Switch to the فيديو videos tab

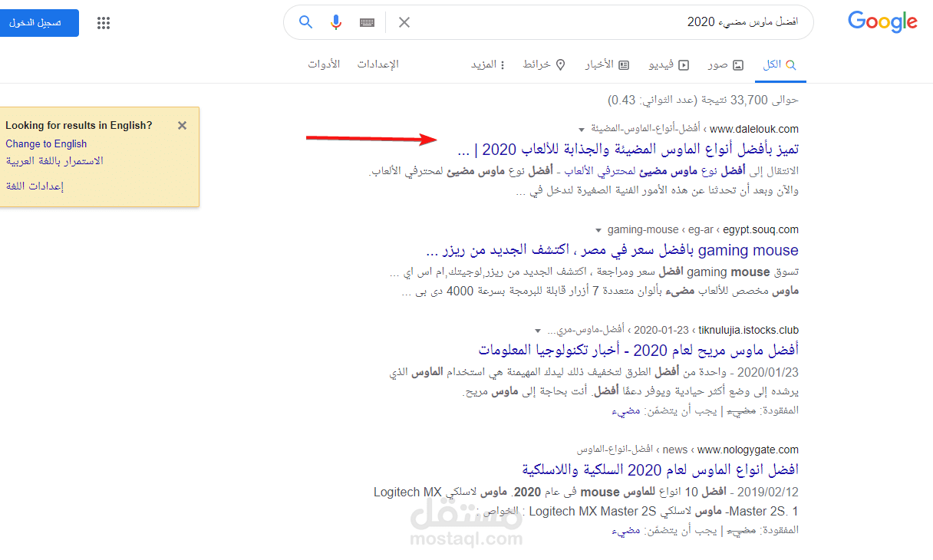pyautogui.click(x=669, y=64)
